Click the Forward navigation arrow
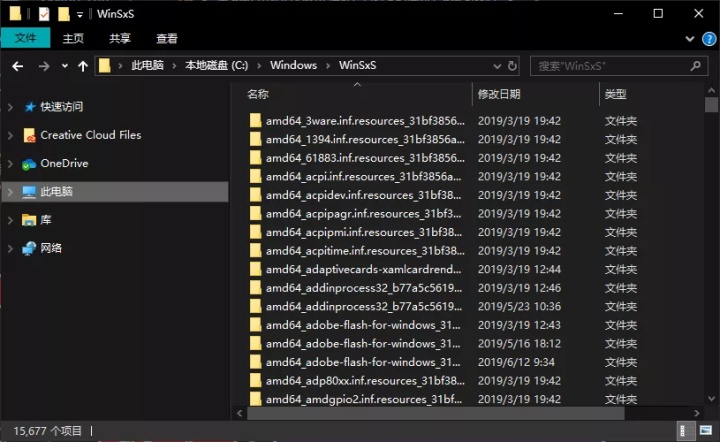The height and width of the screenshot is (442, 720). (x=44, y=67)
